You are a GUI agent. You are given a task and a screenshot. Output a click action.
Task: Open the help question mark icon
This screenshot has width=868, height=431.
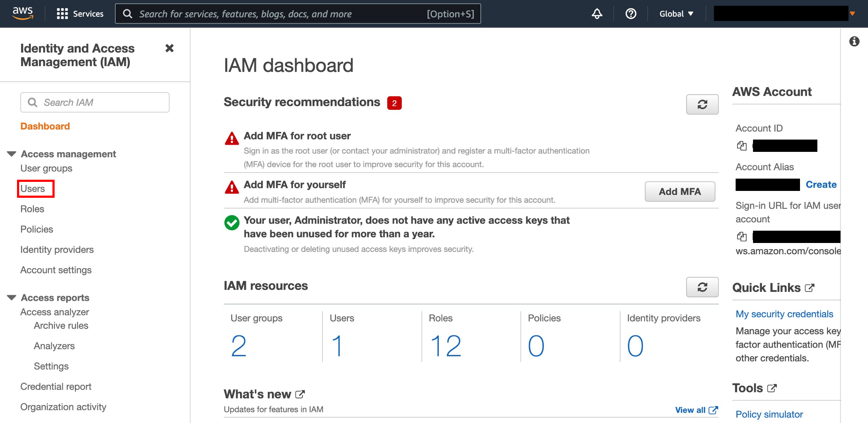pyautogui.click(x=631, y=14)
